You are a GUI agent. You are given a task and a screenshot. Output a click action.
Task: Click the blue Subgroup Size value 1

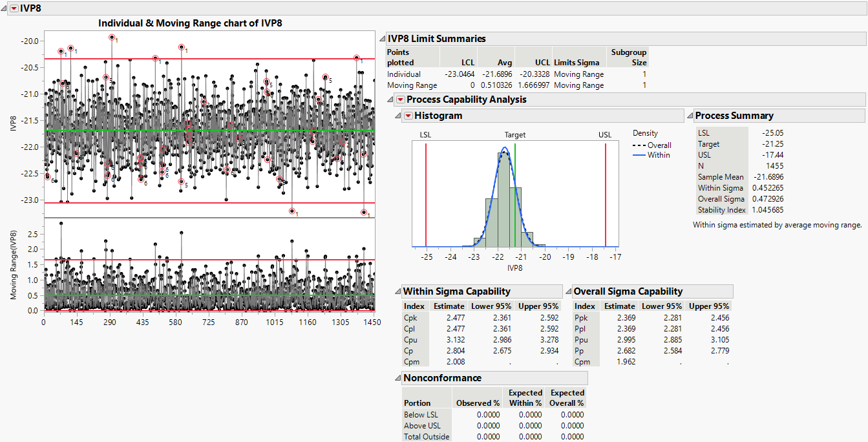pos(644,74)
